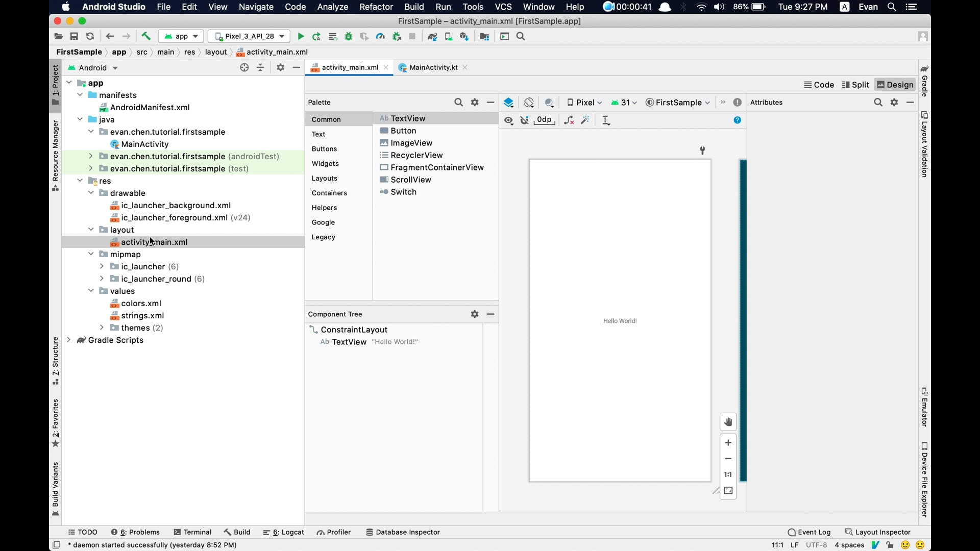Image resolution: width=980 pixels, height=551 pixels.
Task: Select the Button widget in Palette
Action: coord(403,131)
